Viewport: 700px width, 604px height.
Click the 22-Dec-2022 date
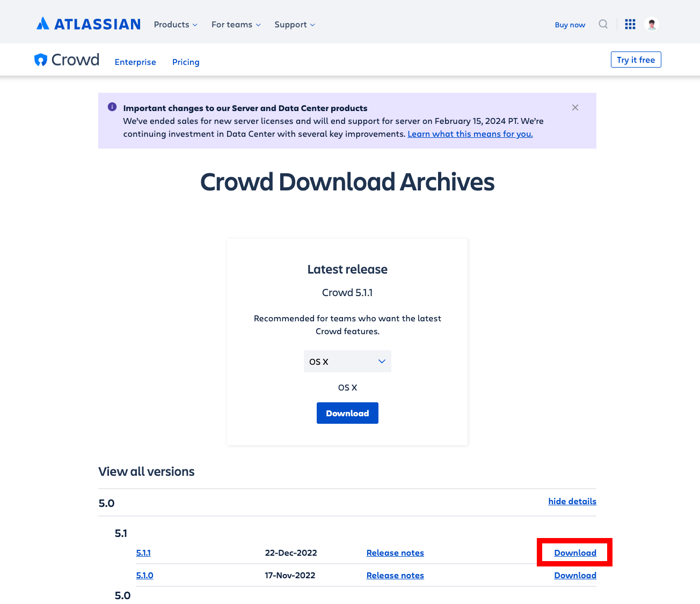point(291,553)
